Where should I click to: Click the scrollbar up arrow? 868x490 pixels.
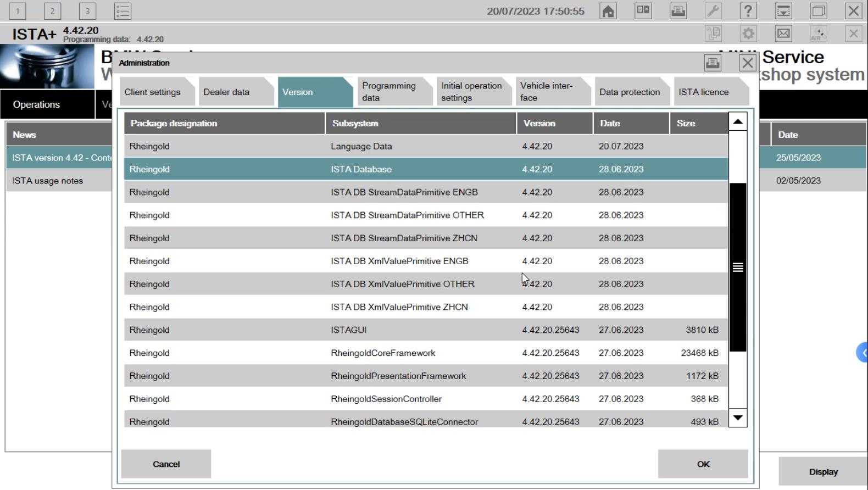point(738,121)
